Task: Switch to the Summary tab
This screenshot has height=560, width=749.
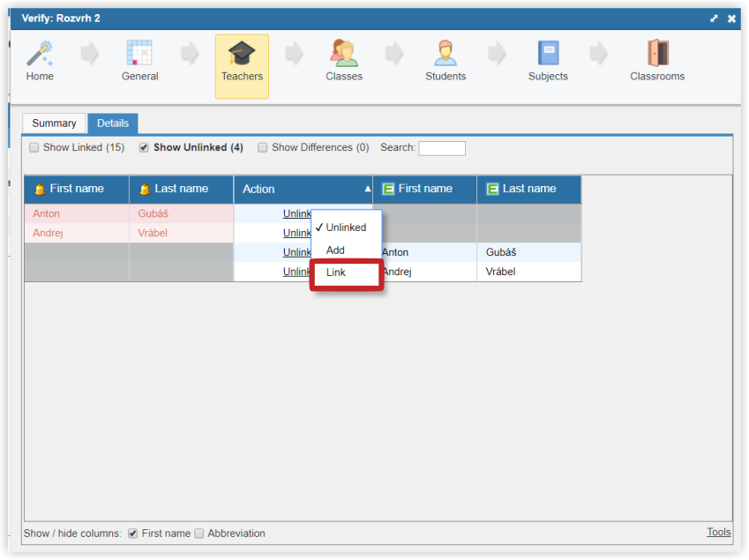Action: click(54, 123)
